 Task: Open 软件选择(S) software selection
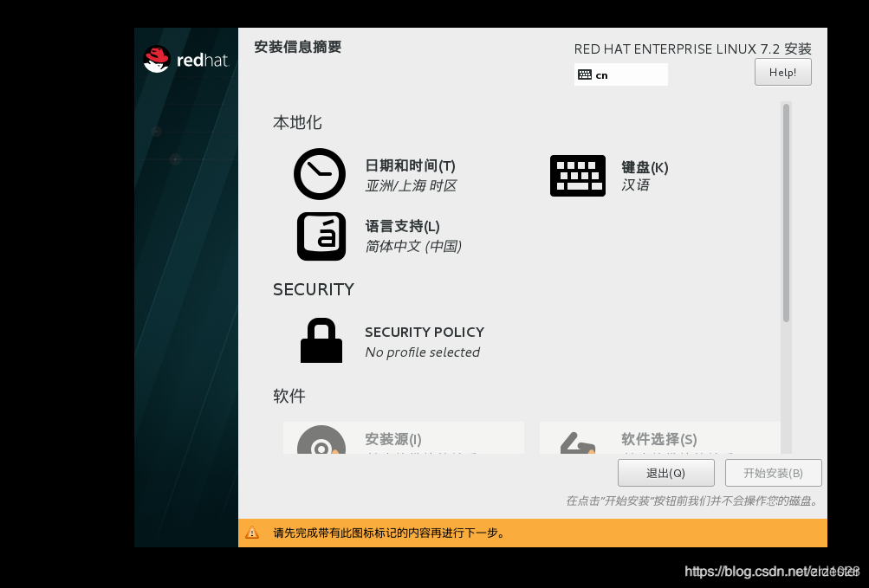click(659, 439)
